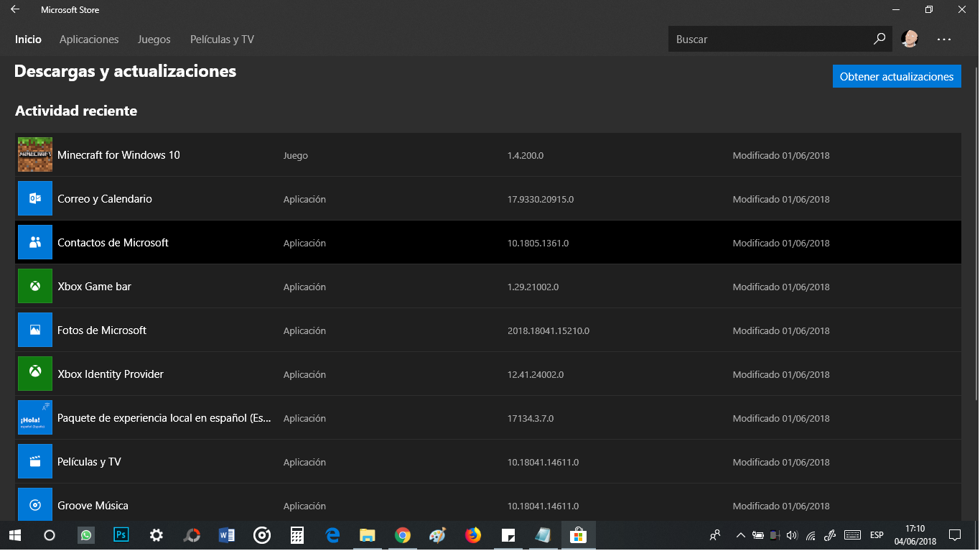980x551 pixels.
Task: Open File Explorer from the taskbar
Action: coord(368,535)
